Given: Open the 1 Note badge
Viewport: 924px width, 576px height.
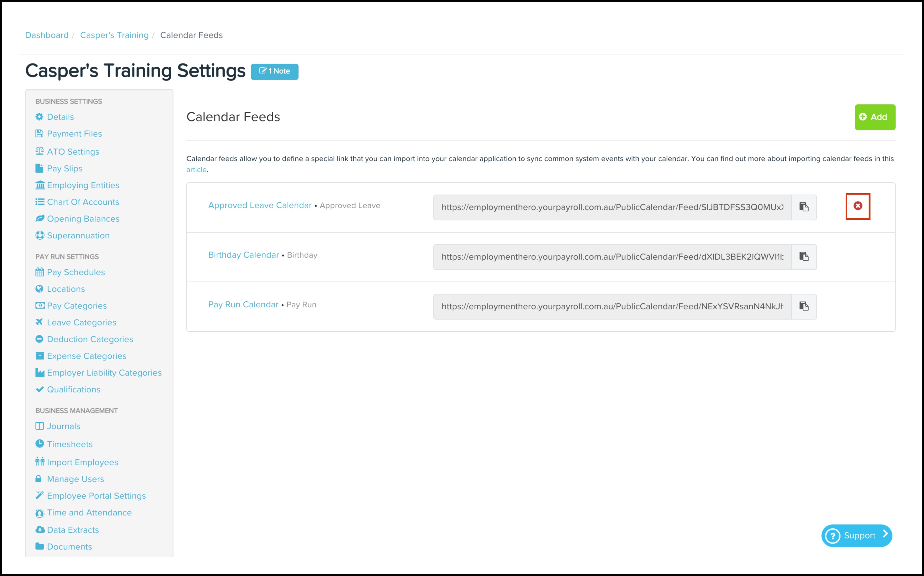Looking at the screenshot, I should click(274, 71).
